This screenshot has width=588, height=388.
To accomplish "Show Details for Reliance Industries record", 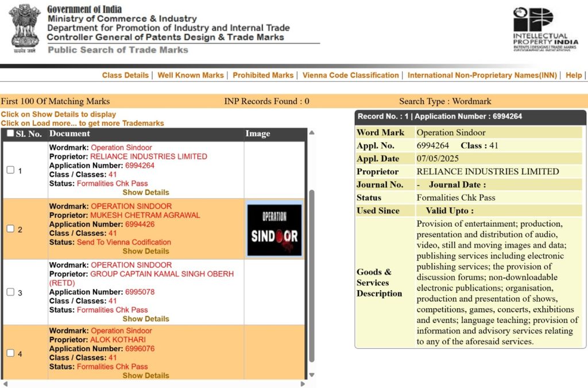I will click(146, 193).
